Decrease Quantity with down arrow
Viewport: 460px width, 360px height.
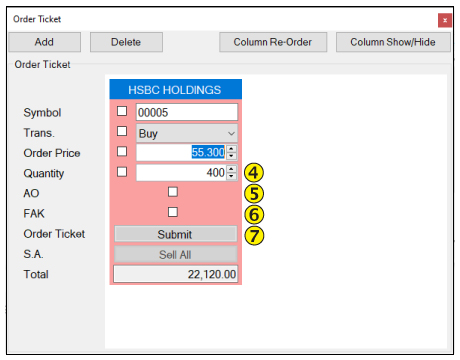point(231,176)
